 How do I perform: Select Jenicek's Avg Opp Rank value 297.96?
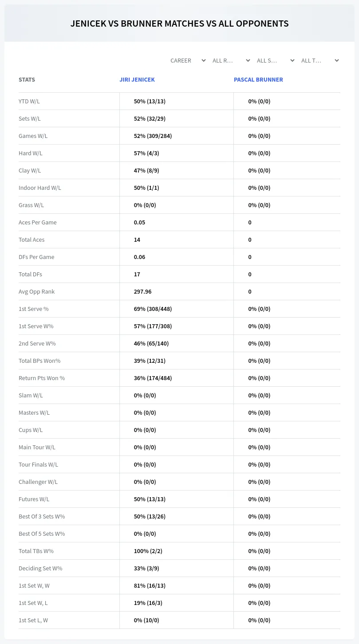point(143,291)
